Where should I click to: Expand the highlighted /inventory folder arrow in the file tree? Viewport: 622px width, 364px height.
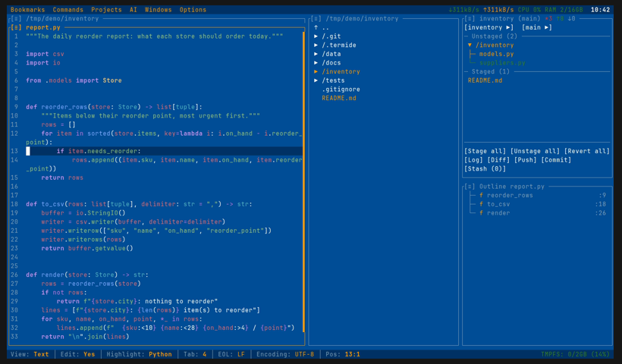[316, 72]
